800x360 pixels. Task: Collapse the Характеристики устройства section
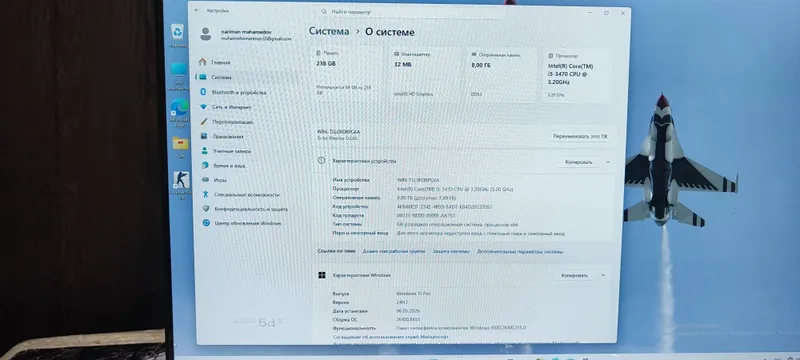[608, 162]
